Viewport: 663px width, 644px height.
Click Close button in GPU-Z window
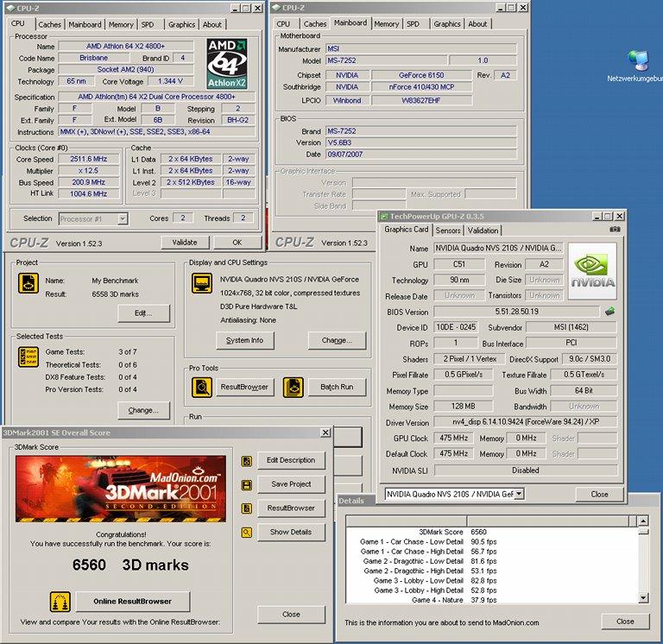tap(599, 494)
